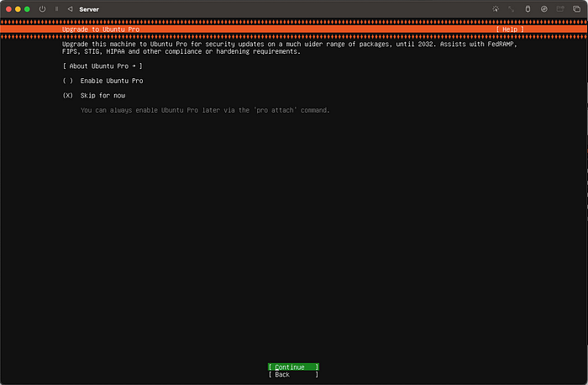
Task: Select the Enable Ubuntu Pro radio option
Action: [102, 81]
